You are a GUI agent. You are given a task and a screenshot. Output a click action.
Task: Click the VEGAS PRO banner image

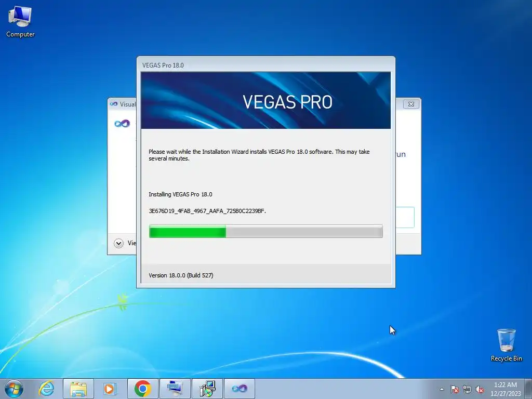coord(265,100)
